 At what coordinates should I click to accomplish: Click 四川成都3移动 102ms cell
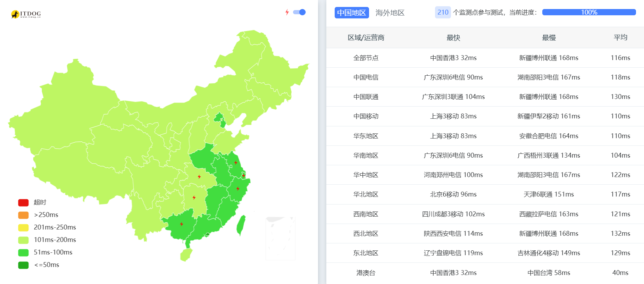453,214
